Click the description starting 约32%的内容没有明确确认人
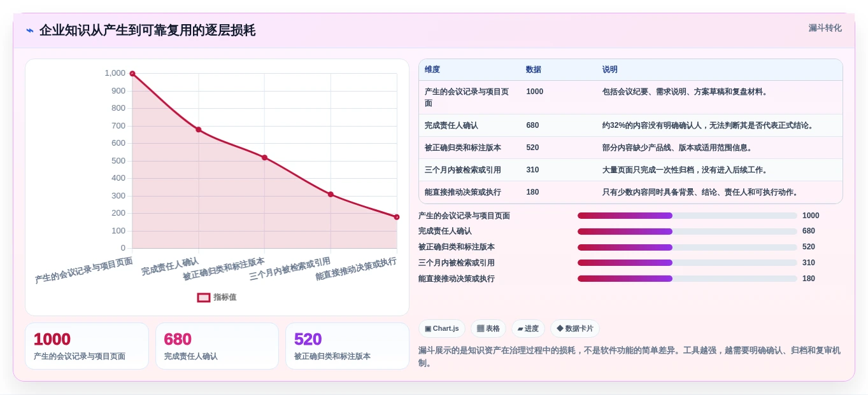 pos(709,125)
